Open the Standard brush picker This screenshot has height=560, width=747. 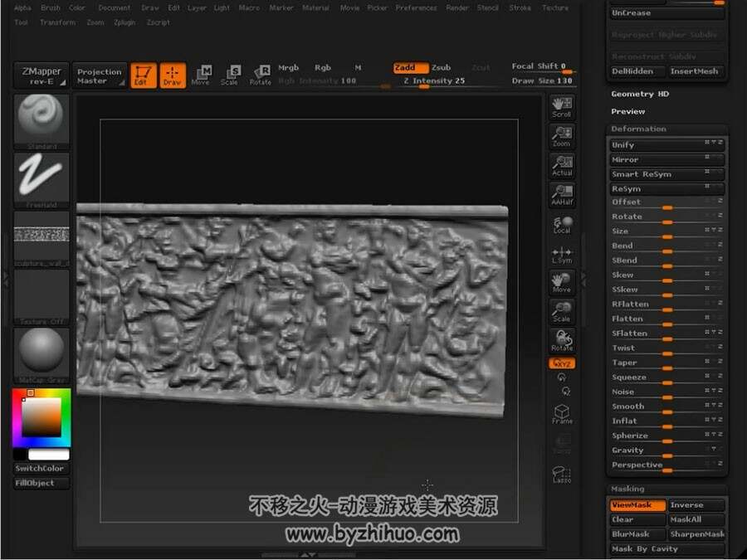pyautogui.click(x=41, y=122)
